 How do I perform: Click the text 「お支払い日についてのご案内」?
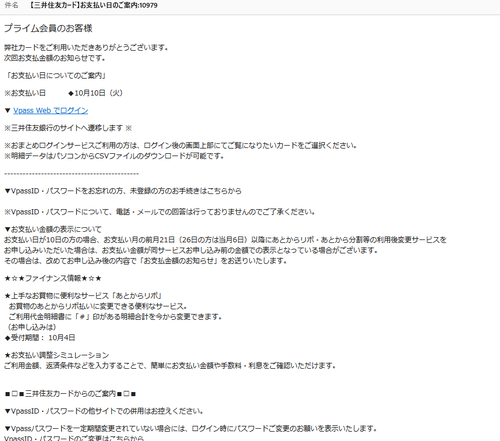pos(55,75)
